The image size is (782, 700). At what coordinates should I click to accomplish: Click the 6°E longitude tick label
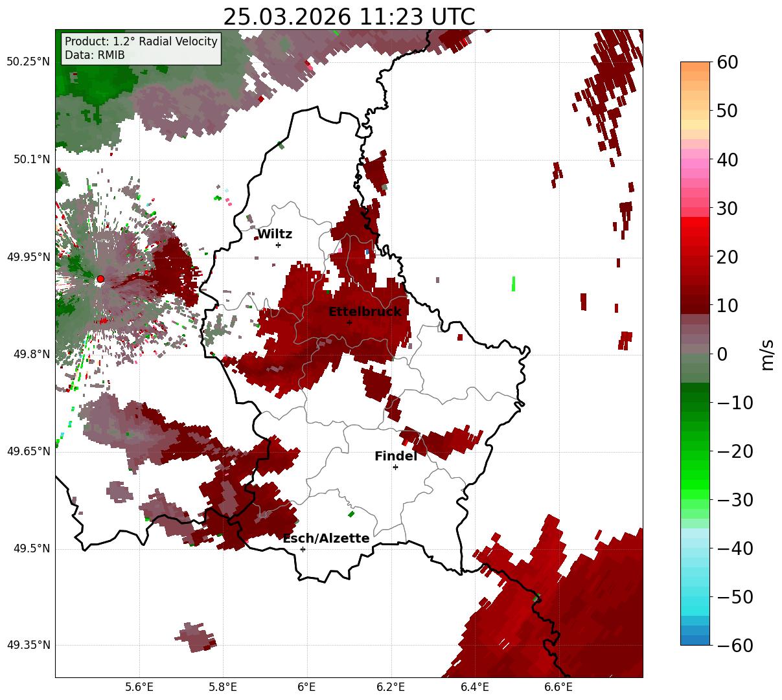pos(306,688)
